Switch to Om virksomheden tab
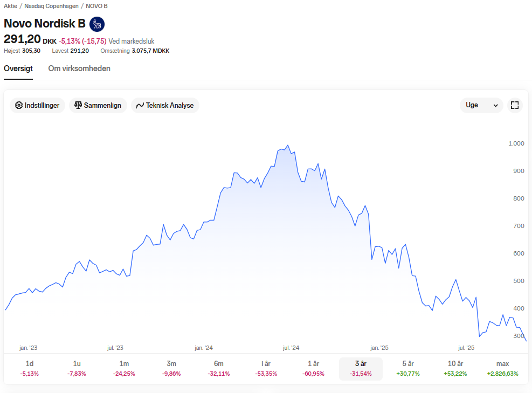 (79, 68)
